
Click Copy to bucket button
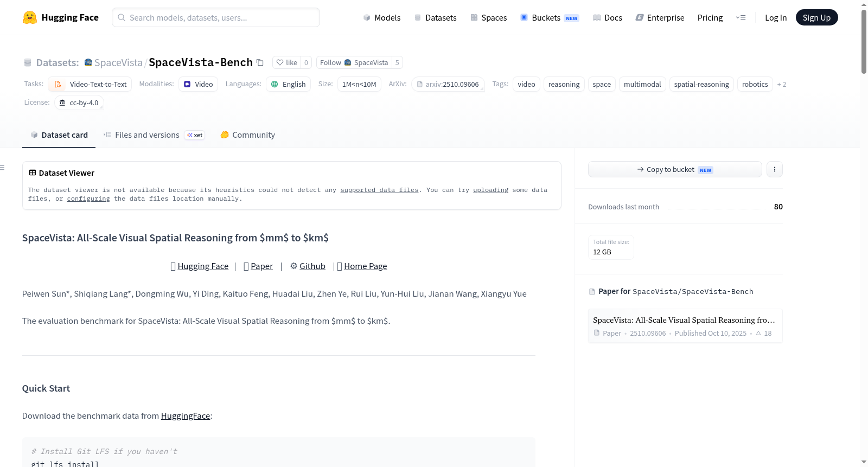(x=675, y=169)
